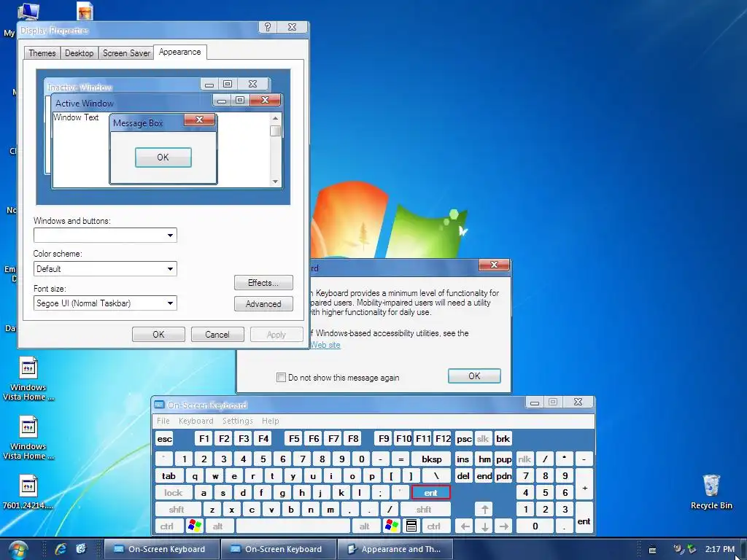Click the second quick launch icon
Viewport: 747px width, 560px height.
(x=80, y=549)
